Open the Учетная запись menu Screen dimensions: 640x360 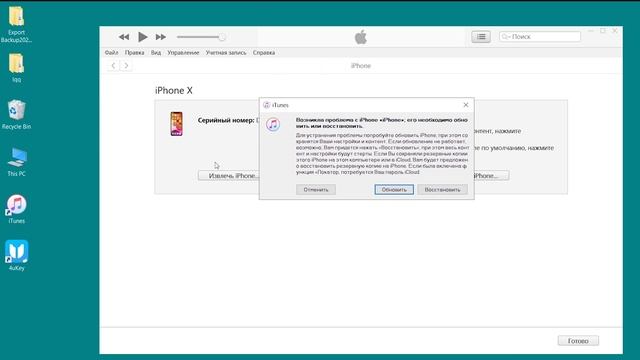click(x=226, y=53)
